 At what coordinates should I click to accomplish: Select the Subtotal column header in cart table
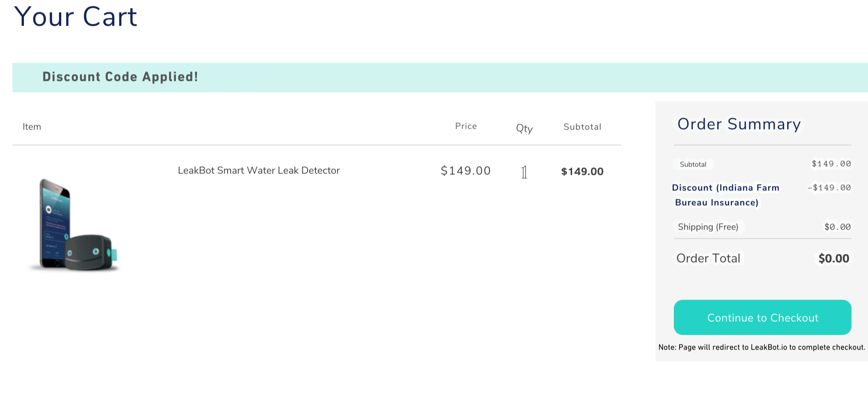coord(582,127)
